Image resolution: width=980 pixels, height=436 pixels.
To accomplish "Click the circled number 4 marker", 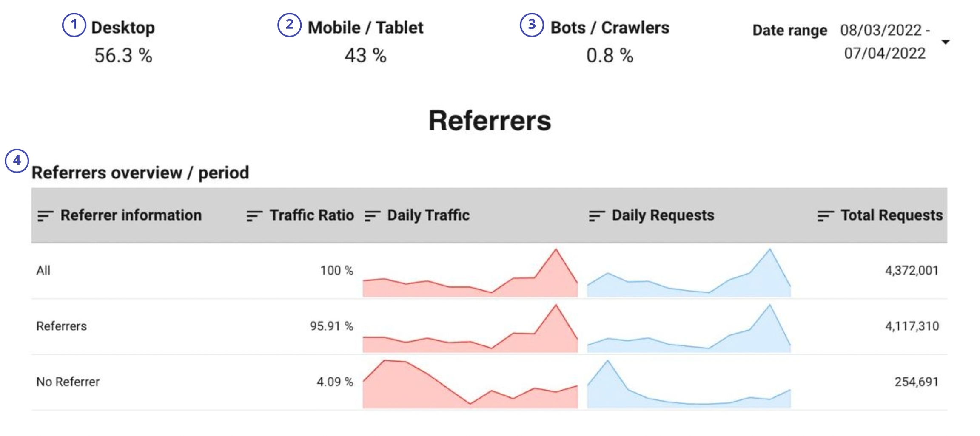I will [17, 161].
